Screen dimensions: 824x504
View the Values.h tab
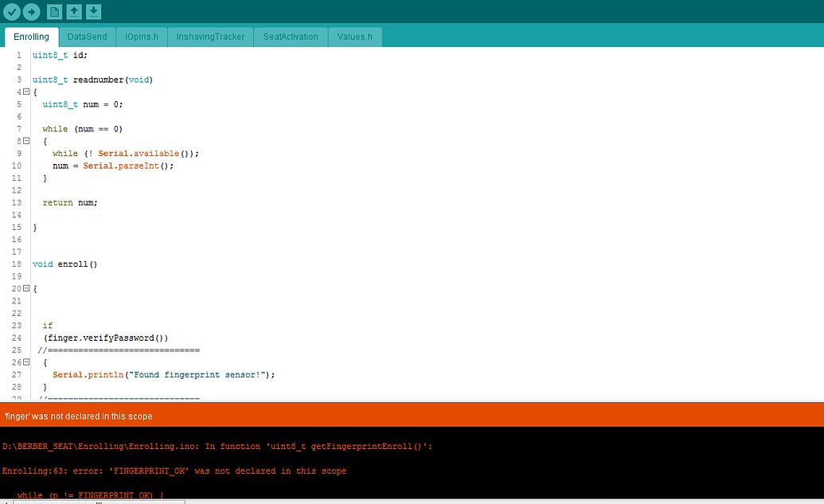[x=354, y=36]
